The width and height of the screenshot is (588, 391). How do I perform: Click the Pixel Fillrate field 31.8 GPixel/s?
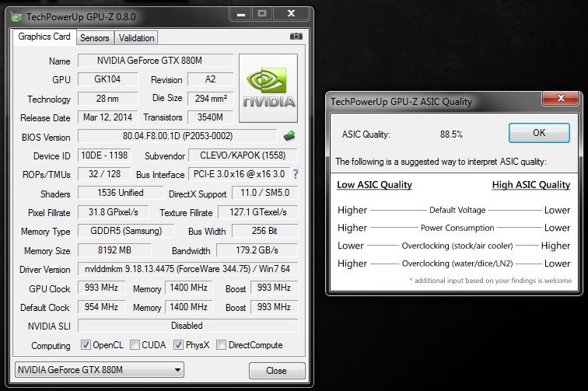pyautogui.click(x=113, y=212)
